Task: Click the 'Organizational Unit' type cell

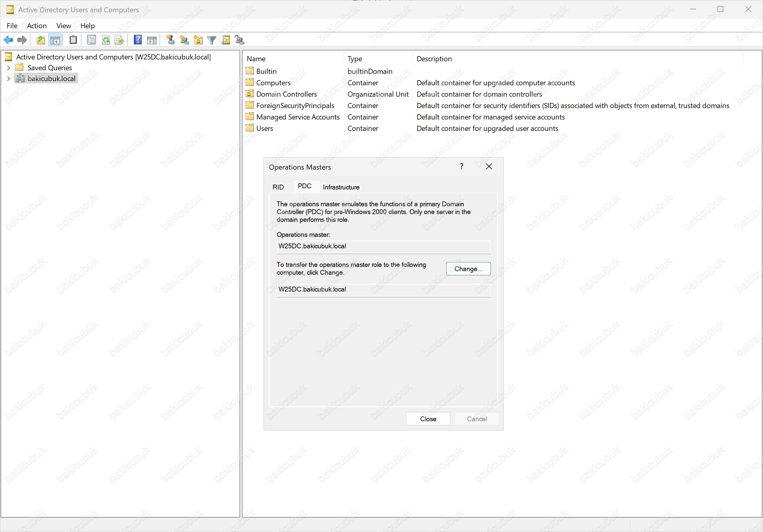Action: pyautogui.click(x=378, y=94)
